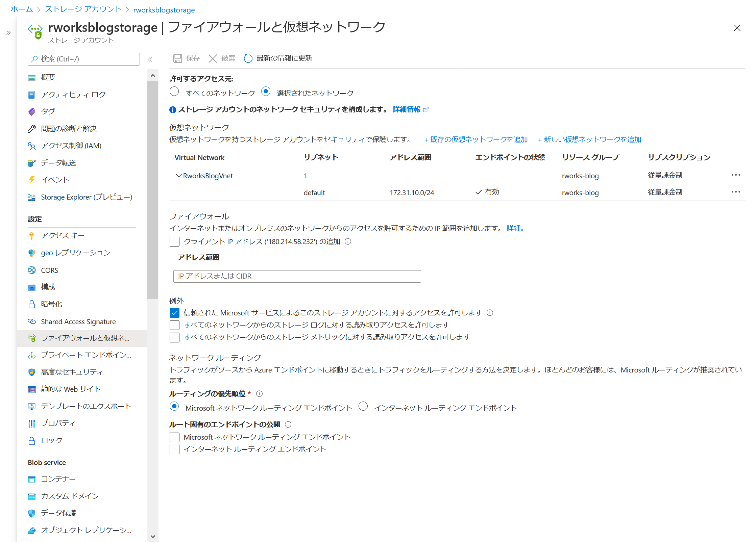Click the 172.31.10.0/24 address cell

(x=412, y=192)
